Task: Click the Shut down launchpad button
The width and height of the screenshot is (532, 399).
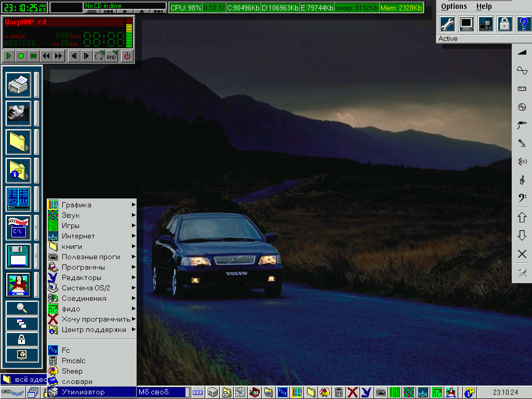Action: click(22, 355)
